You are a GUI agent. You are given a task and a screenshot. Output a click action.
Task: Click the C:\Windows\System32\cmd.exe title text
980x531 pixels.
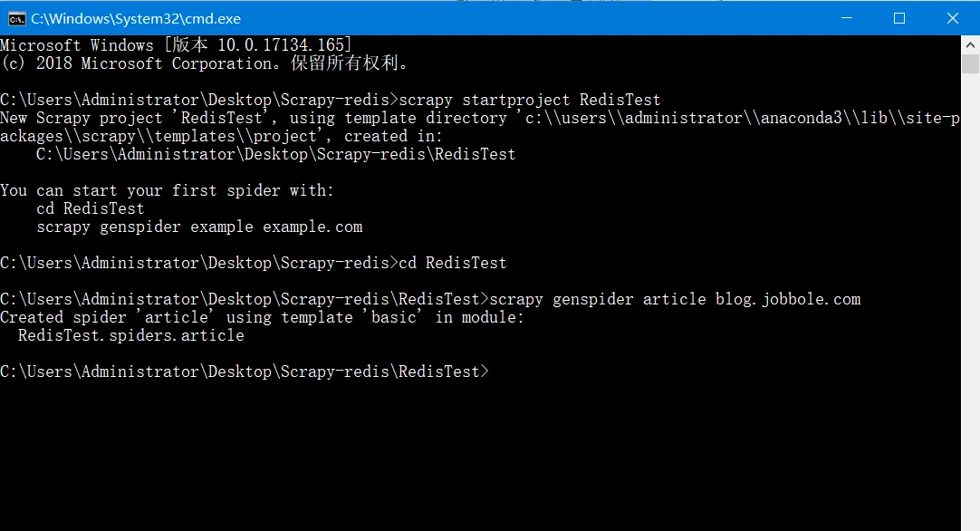[x=136, y=19]
